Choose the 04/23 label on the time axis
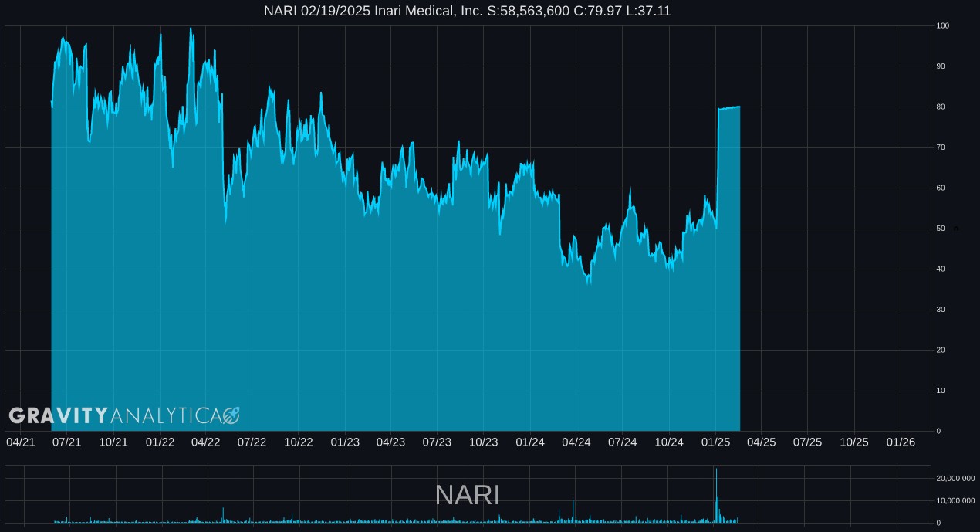The image size is (980, 532). [x=391, y=442]
